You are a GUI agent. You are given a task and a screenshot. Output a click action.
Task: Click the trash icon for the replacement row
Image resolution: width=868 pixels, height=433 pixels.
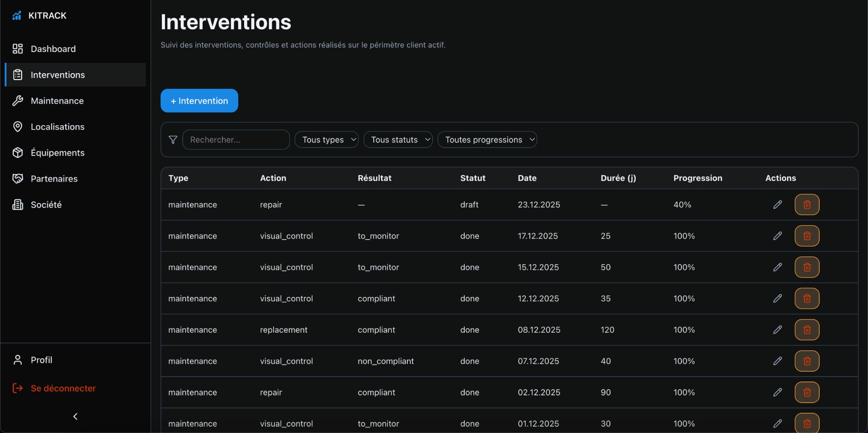click(807, 330)
